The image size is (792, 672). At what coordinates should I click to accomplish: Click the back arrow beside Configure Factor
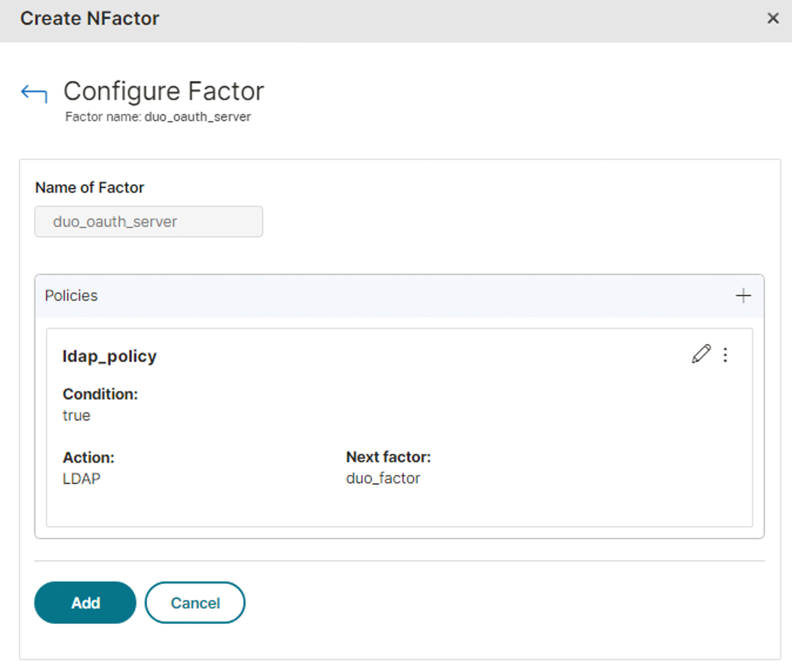(34, 93)
